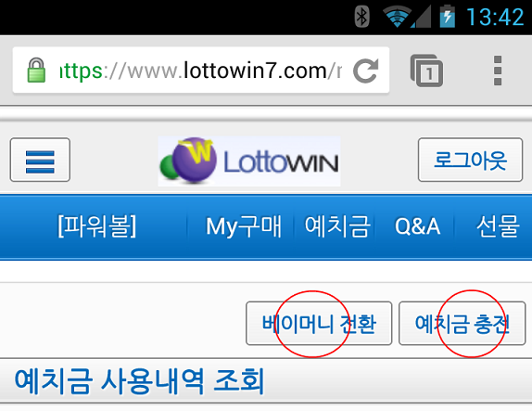Reload the page with refresh icon
Viewport: 532px width, 411px height.
366,71
